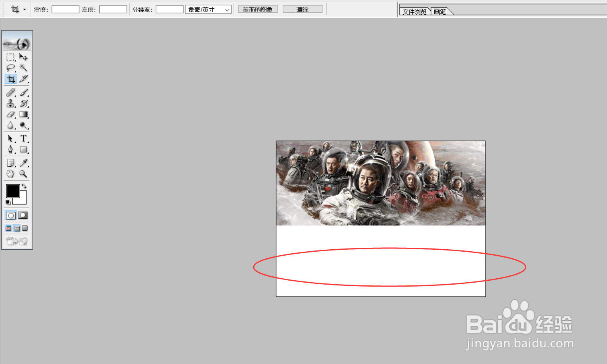Click the 宽度 width input field
Screen dimensions: 607x364
66,9
